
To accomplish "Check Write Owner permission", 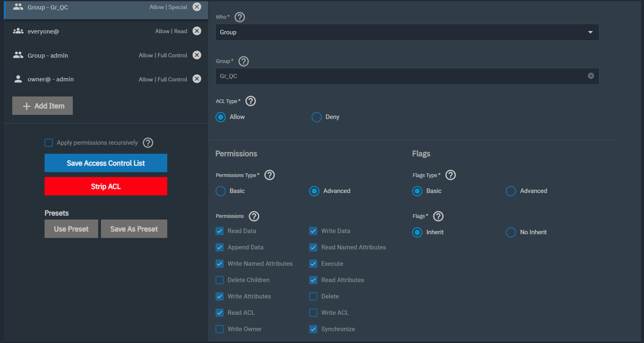I will [220, 329].
